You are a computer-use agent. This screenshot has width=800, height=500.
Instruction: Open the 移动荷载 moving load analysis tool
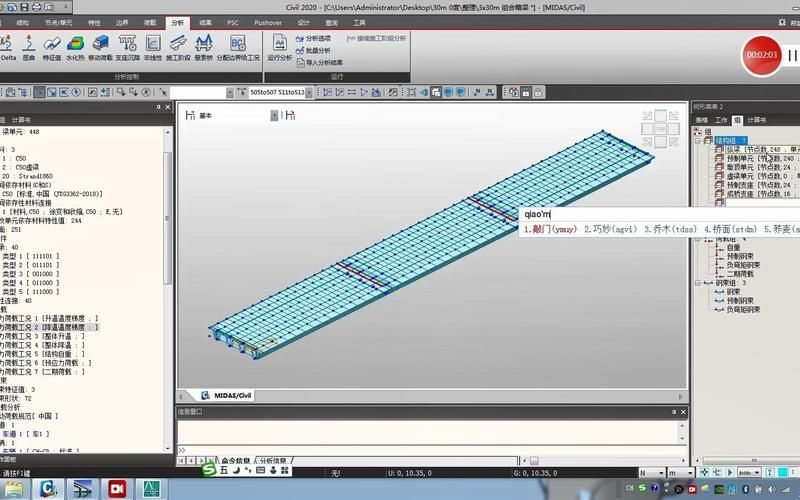pos(100,46)
